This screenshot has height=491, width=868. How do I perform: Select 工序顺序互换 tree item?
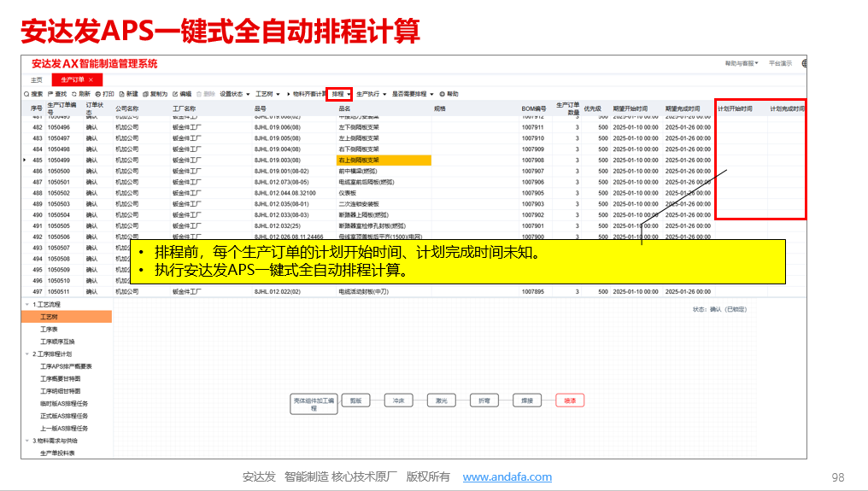coord(57,342)
